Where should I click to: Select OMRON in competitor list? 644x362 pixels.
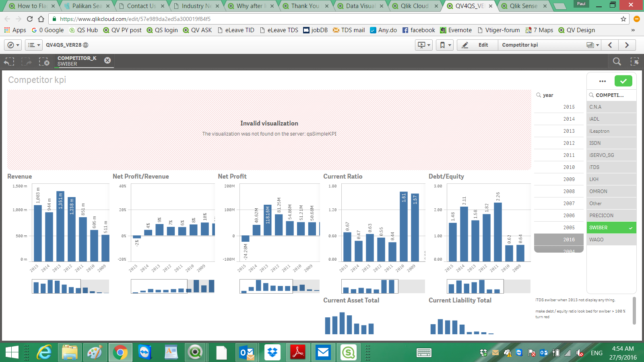click(611, 191)
